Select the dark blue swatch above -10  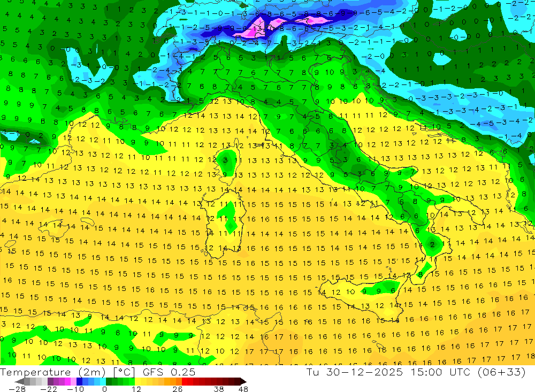pos(79,381)
